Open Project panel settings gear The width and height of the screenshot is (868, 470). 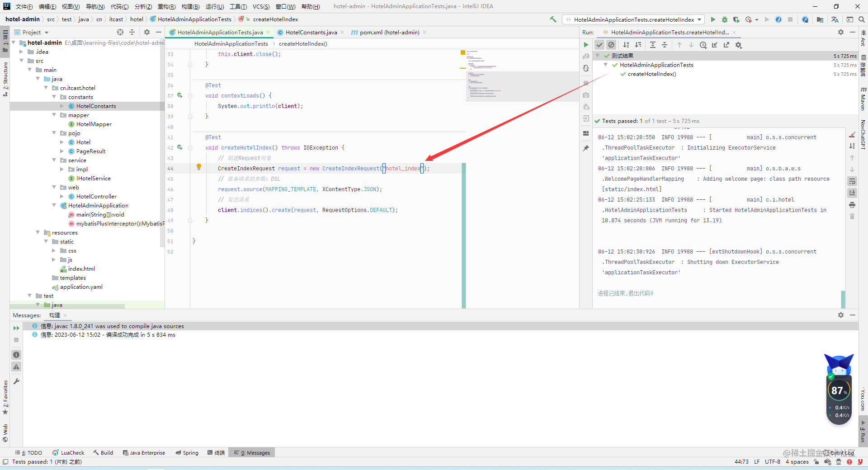(146, 32)
